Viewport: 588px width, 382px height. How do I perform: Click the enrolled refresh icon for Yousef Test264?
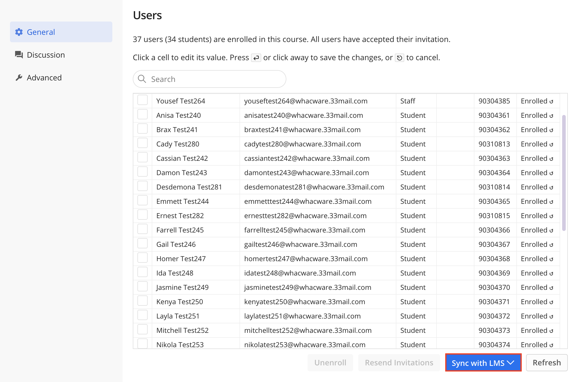551,102
